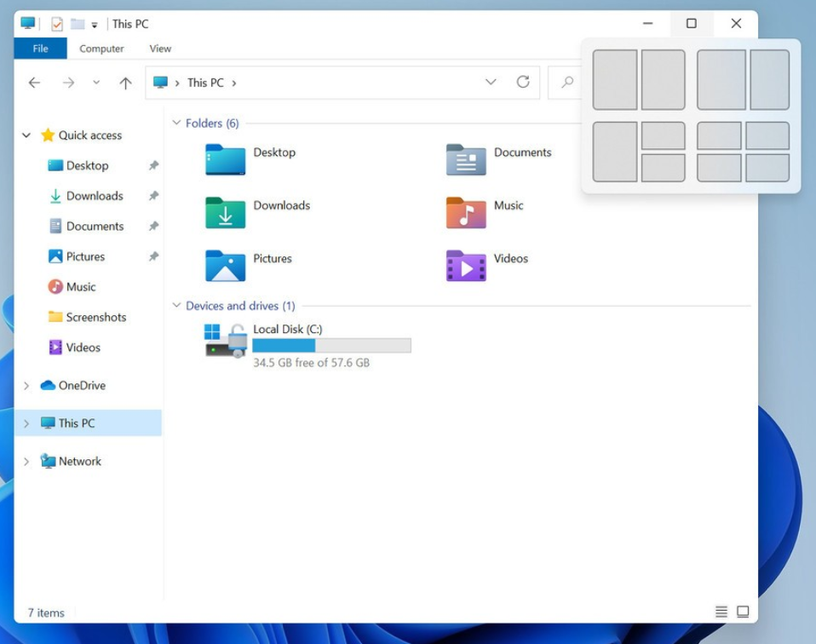Click the Local Disk storage usage bar
This screenshot has height=644, width=816.
click(x=330, y=344)
